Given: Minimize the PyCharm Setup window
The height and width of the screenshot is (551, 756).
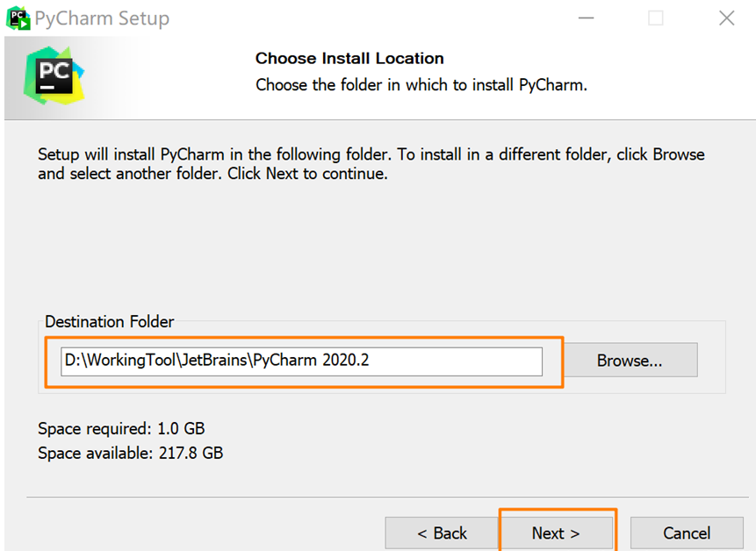Looking at the screenshot, I should (x=585, y=18).
